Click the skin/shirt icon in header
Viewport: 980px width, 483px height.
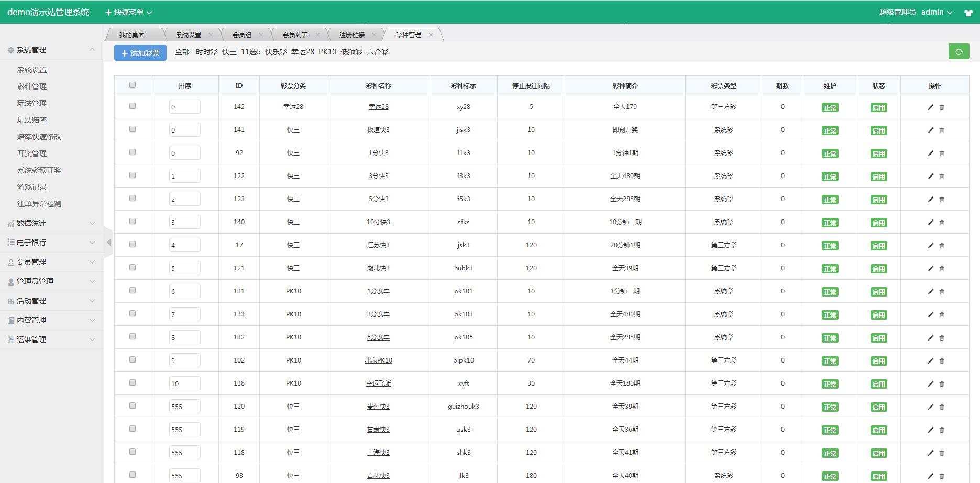coord(968,13)
